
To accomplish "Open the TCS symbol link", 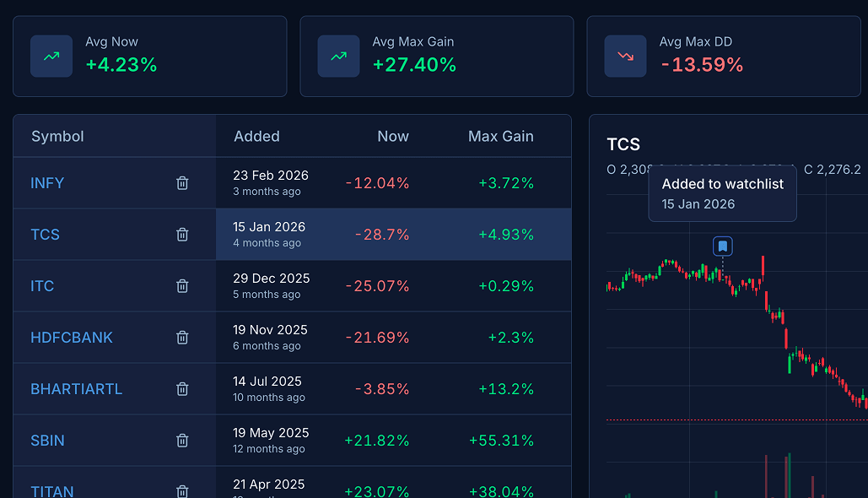I will tap(45, 235).
